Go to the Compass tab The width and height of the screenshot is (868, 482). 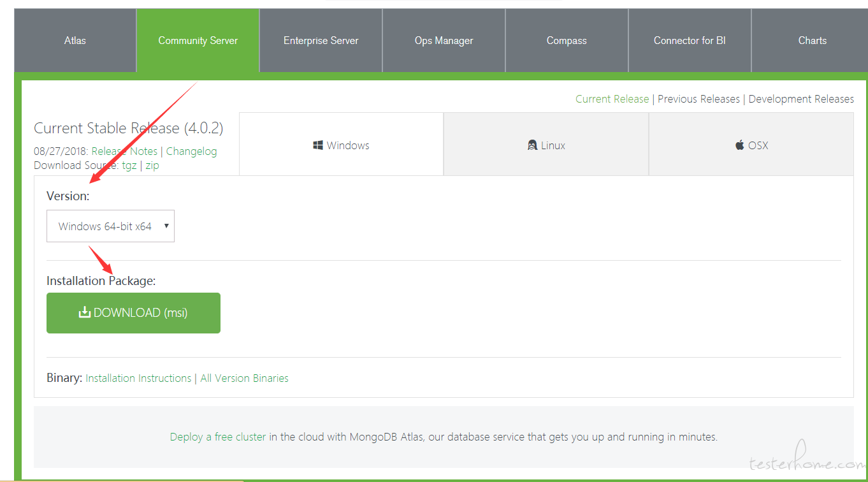click(x=567, y=40)
